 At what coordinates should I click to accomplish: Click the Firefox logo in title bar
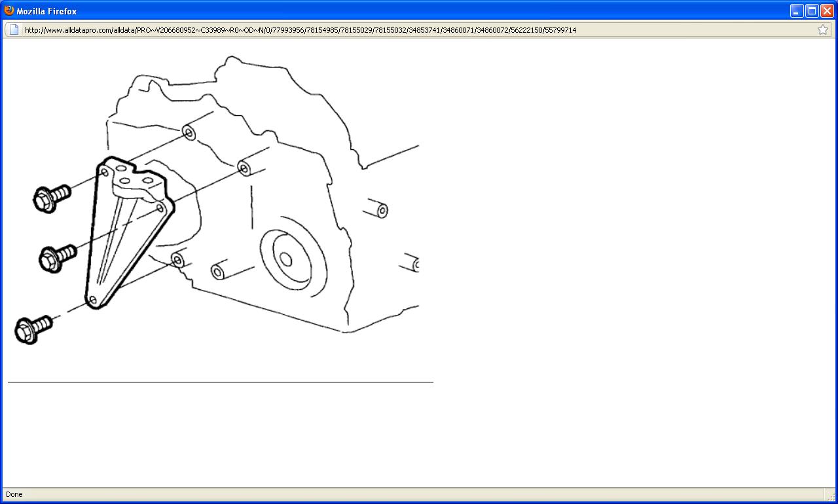[9, 10]
